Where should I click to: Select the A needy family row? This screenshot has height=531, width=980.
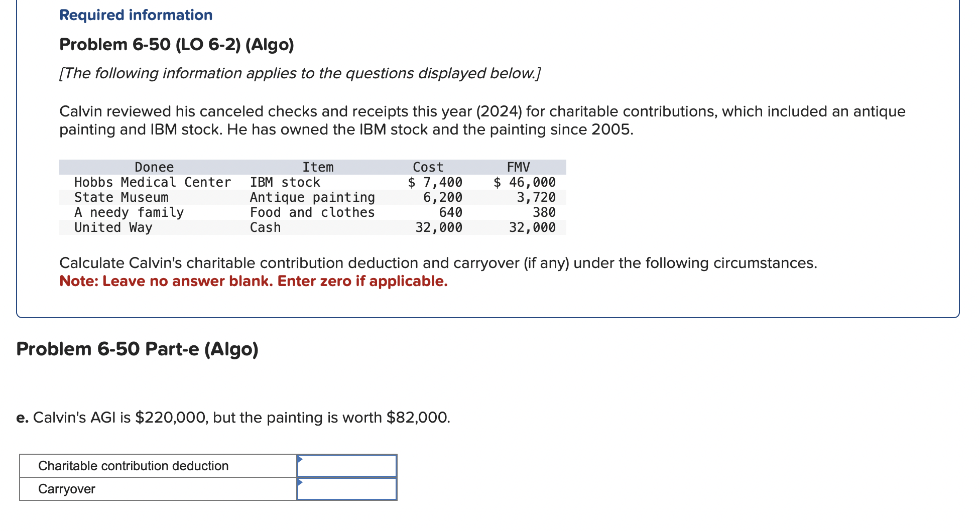pyautogui.click(x=129, y=212)
